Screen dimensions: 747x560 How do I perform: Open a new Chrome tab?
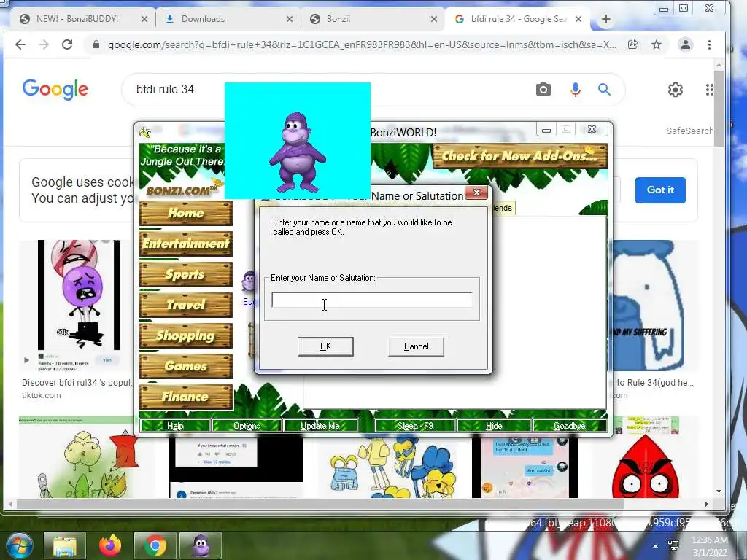(x=606, y=19)
